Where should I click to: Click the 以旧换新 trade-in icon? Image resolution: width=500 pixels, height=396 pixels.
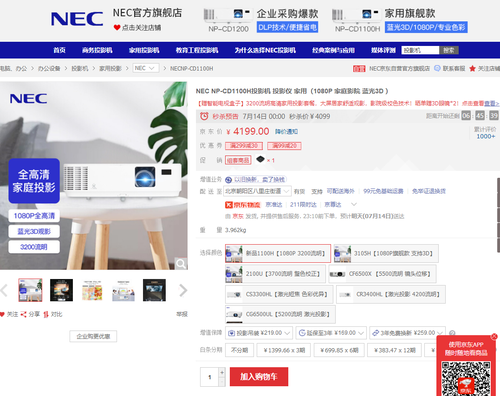pyautogui.click(x=228, y=180)
